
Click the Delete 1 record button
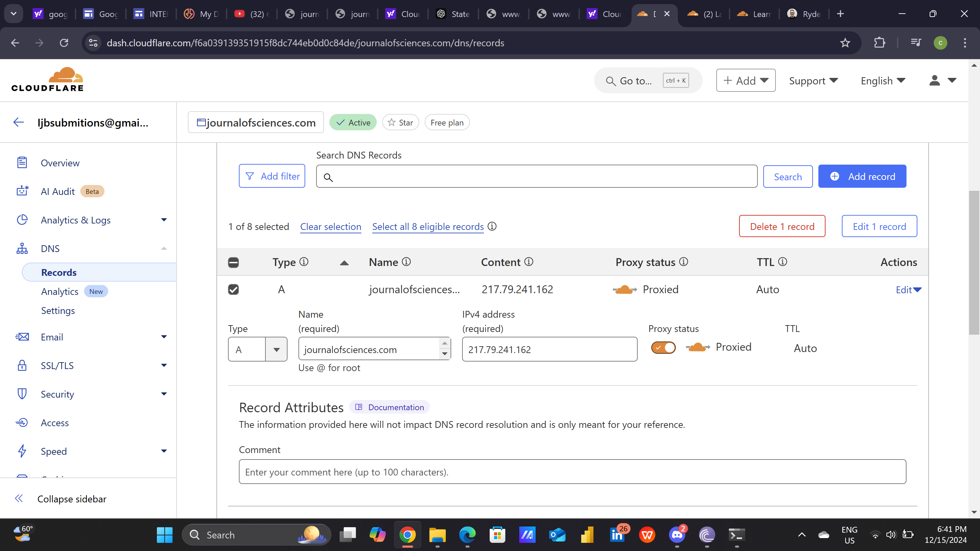tap(782, 227)
